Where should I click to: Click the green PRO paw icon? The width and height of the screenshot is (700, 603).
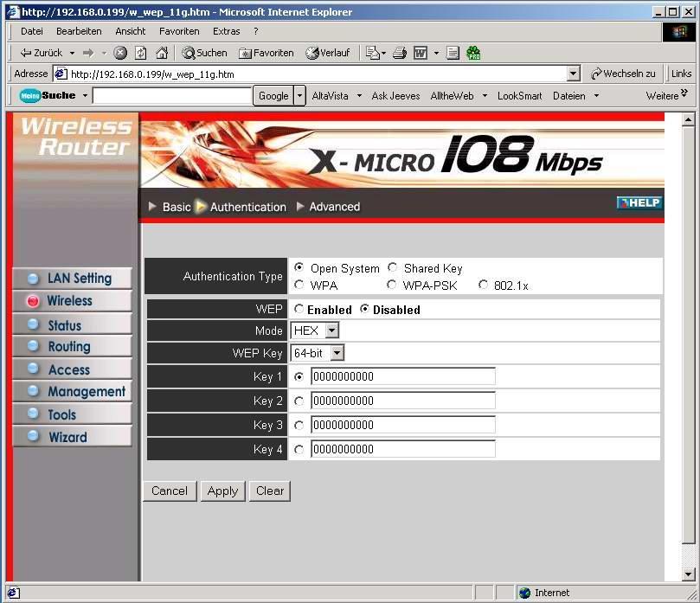click(x=473, y=53)
